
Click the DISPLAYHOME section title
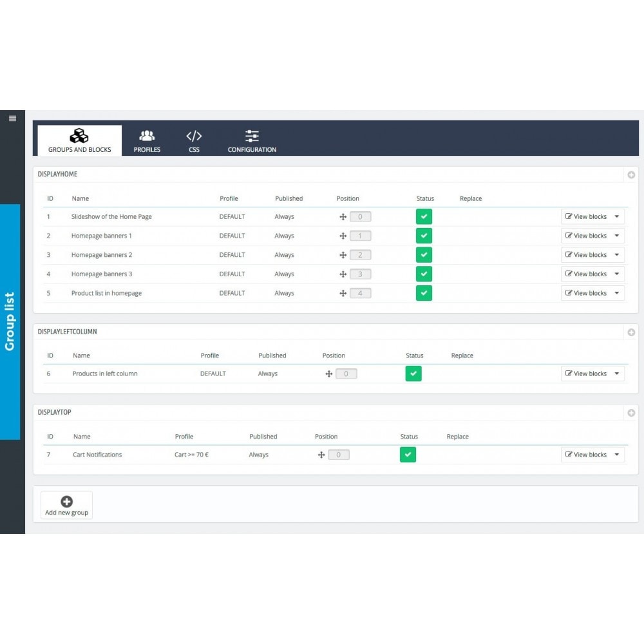(57, 174)
